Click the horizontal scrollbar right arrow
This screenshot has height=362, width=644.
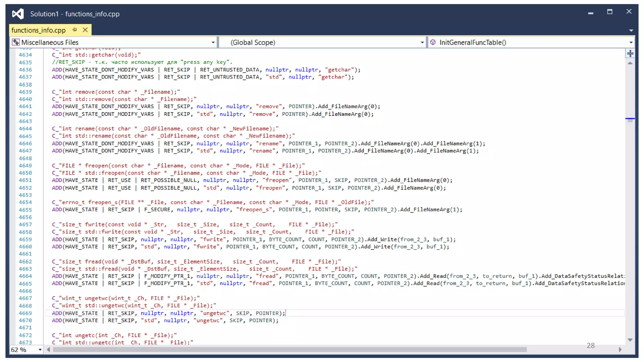click(620, 349)
